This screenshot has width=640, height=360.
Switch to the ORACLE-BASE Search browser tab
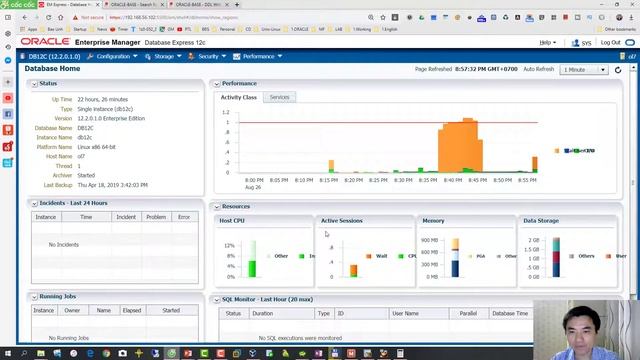133,4
